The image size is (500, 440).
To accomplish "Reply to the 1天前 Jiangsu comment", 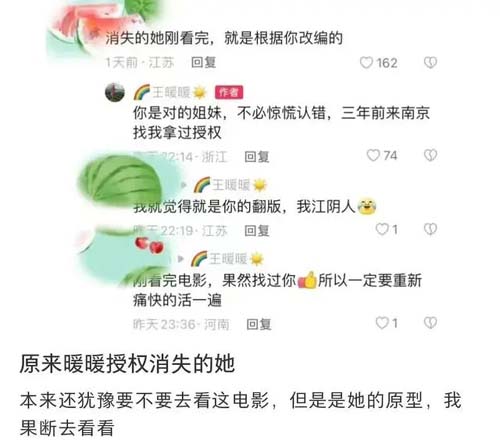I will pos(203,63).
